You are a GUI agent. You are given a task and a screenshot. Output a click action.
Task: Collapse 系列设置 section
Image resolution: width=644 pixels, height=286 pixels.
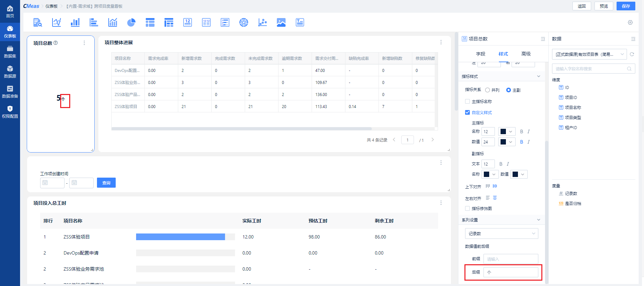[539, 220]
